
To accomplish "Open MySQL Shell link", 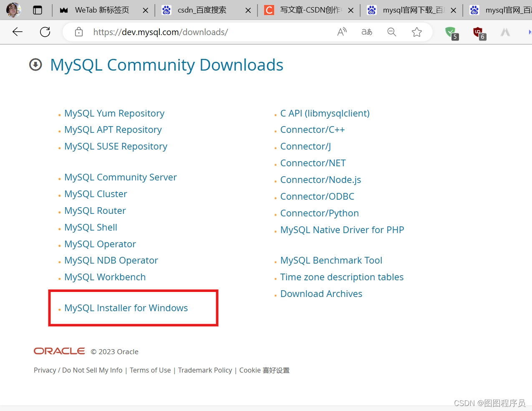I will [x=91, y=228].
